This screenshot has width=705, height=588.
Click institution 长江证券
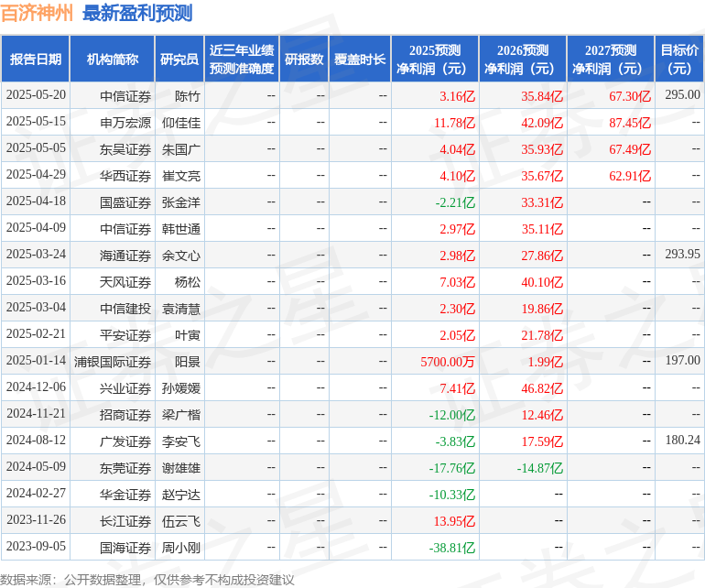(x=125, y=521)
